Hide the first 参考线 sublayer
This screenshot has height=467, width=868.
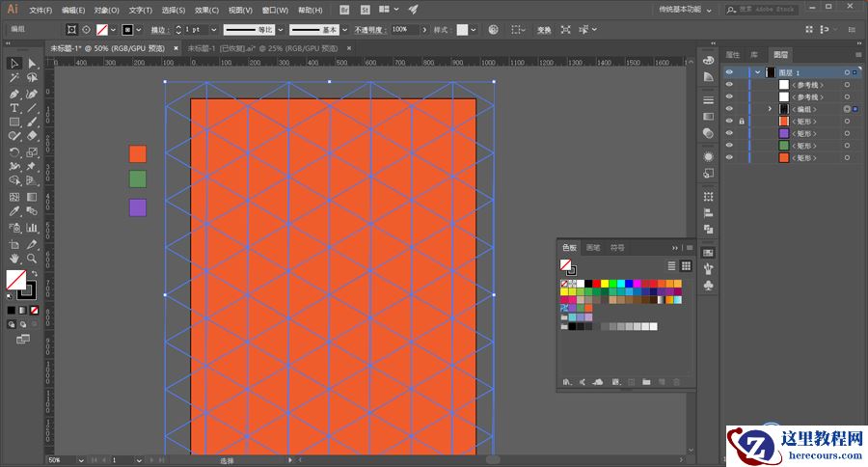(730, 85)
